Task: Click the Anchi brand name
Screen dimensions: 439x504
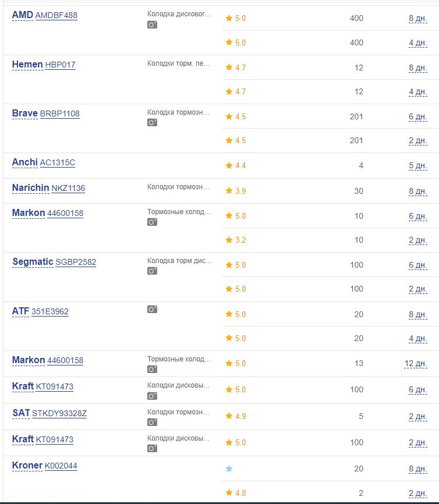Action: (25, 162)
